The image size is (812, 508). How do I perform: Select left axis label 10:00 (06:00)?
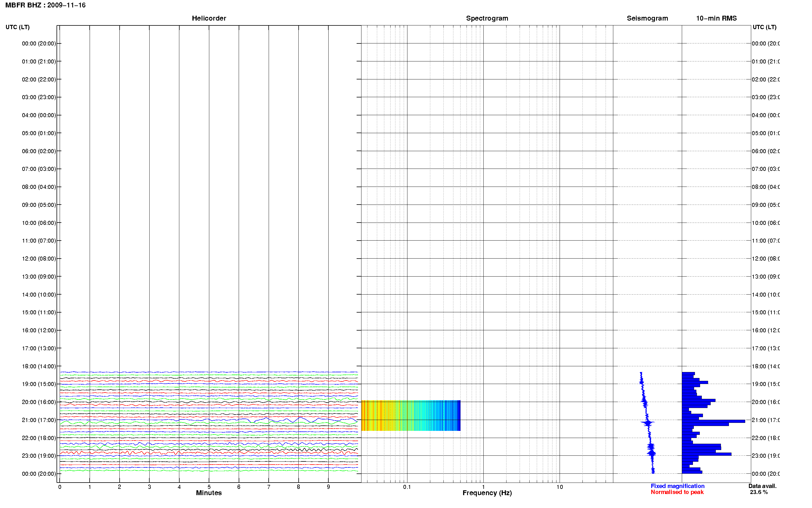[x=39, y=223]
